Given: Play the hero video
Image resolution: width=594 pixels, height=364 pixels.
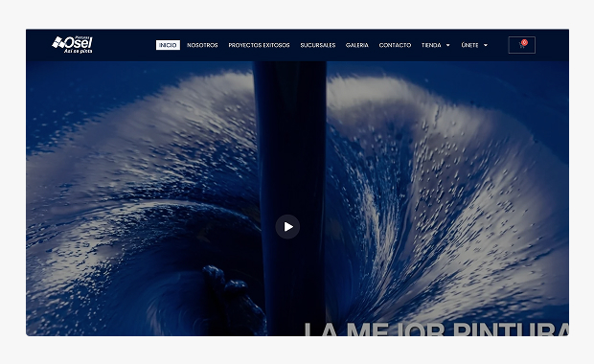Looking at the screenshot, I should tap(287, 227).
